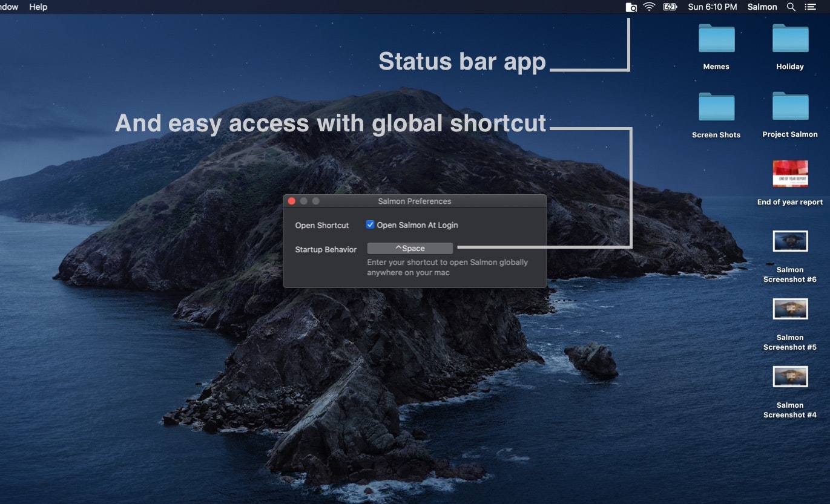830x504 pixels.
Task: Select Salmon Screenshot #4 thumbnail
Action: click(790, 376)
